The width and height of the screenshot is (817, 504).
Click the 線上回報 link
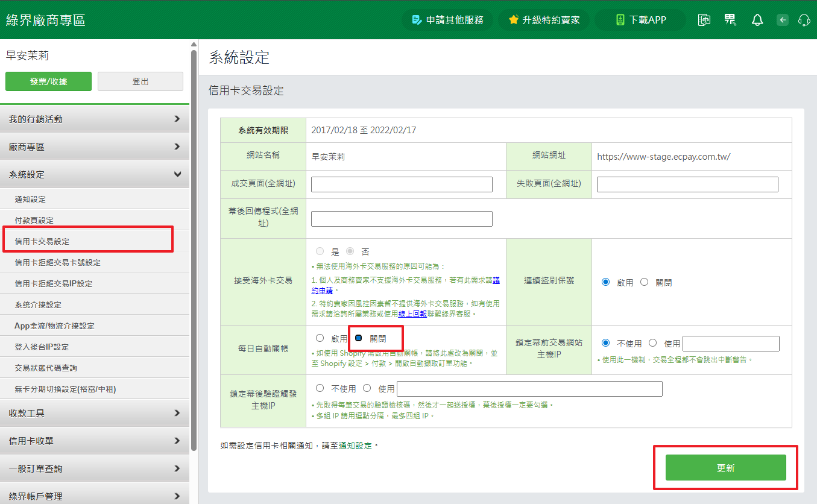click(x=412, y=313)
